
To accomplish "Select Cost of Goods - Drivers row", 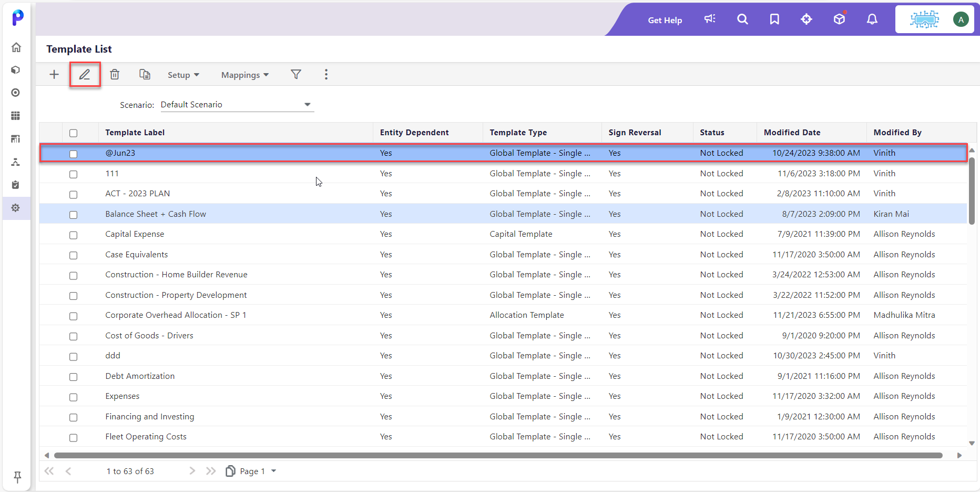I will pos(503,336).
